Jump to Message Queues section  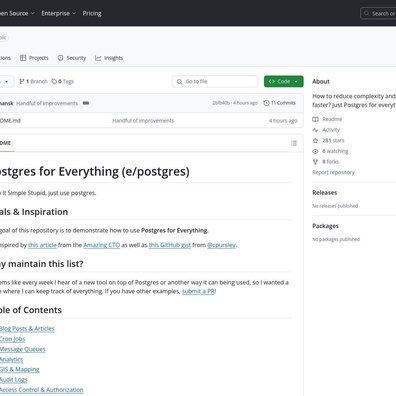(x=23, y=349)
